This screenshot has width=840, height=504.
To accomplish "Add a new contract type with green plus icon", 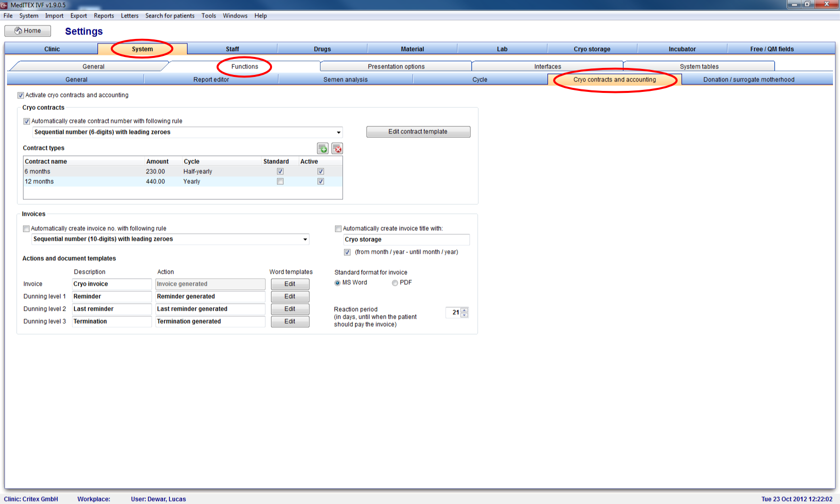I will click(322, 148).
